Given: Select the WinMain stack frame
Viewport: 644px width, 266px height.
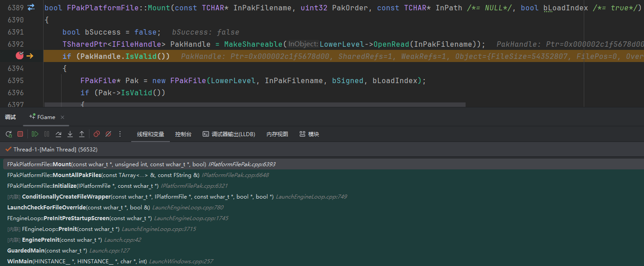Looking at the screenshot, I should coord(77,262).
